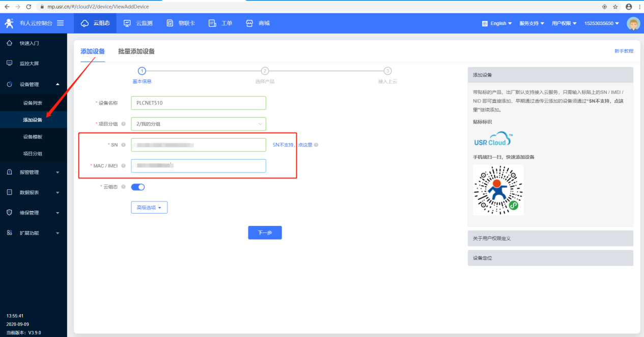Bookmark this page with the star icon
Screen dimensions: 644x337
615,7
